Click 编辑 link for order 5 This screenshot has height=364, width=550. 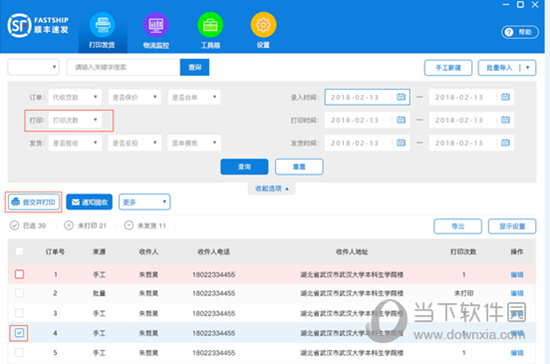(517, 353)
